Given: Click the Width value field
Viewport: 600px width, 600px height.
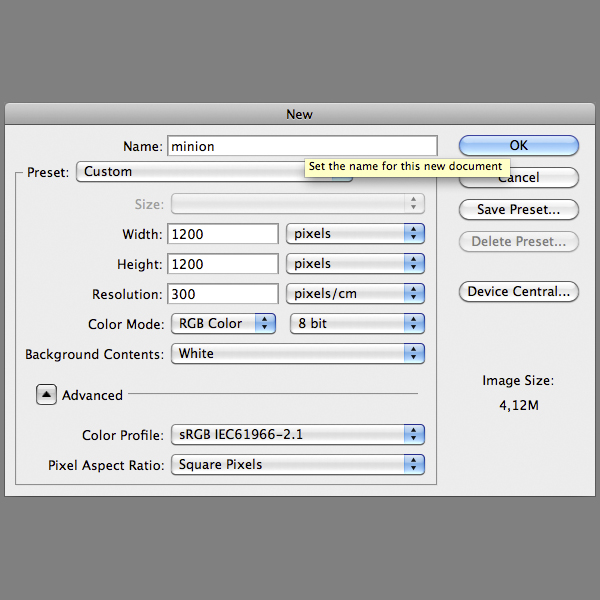Looking at the screenshot, I should tap(224, 234).
